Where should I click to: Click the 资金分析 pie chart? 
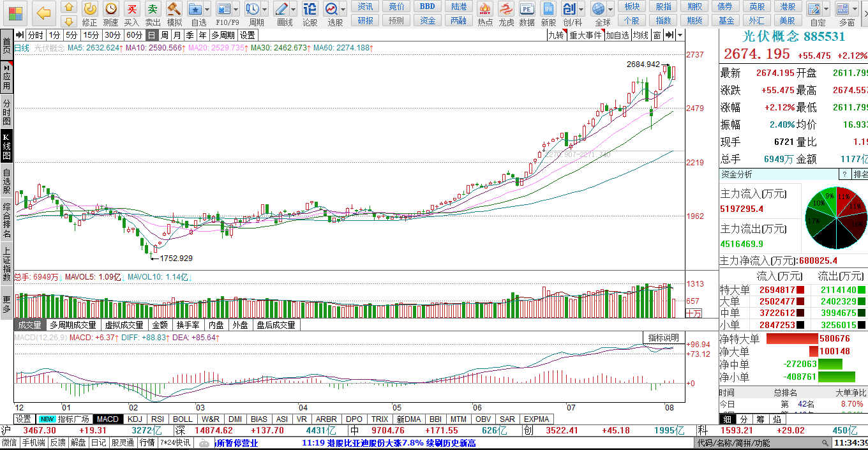click(x=835, y=218)
